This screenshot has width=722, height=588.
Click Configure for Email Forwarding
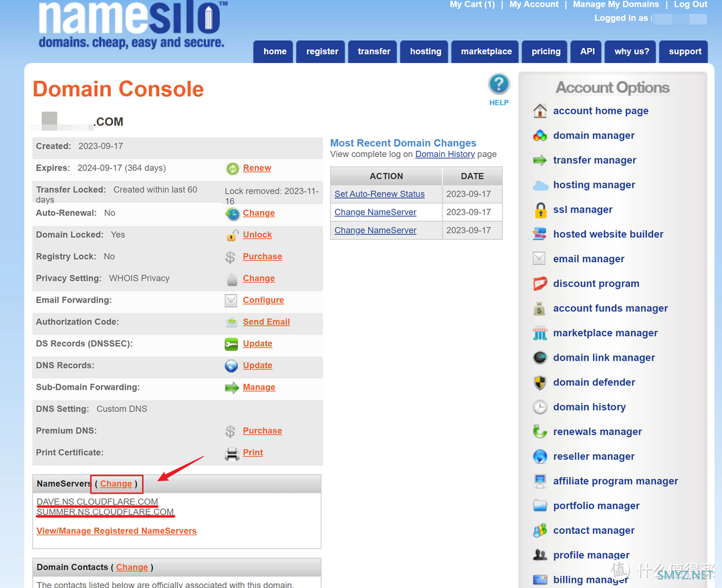pyautogui.click(x=263, y=300)
